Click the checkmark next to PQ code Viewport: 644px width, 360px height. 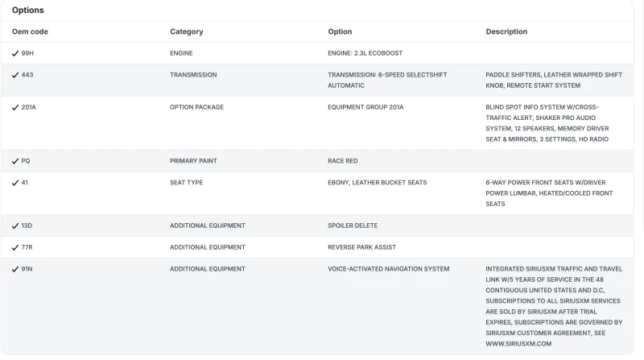pyautogui.click(x=15, y=161)
